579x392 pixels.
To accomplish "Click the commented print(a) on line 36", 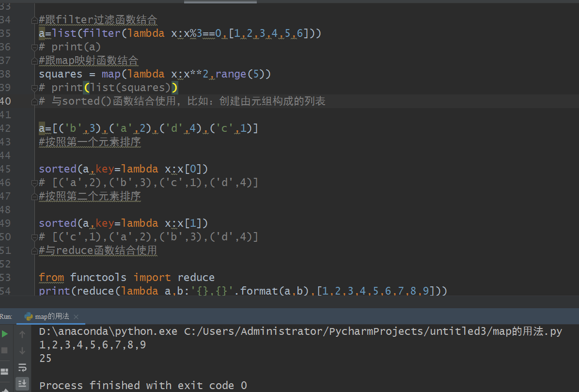I will [70, 47].
